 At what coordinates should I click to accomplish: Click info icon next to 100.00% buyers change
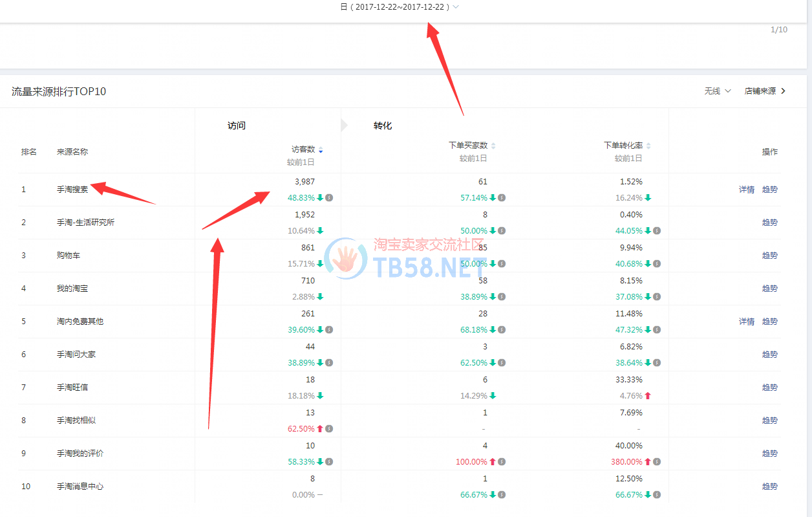pyautogui.click(x=502, y=462)
